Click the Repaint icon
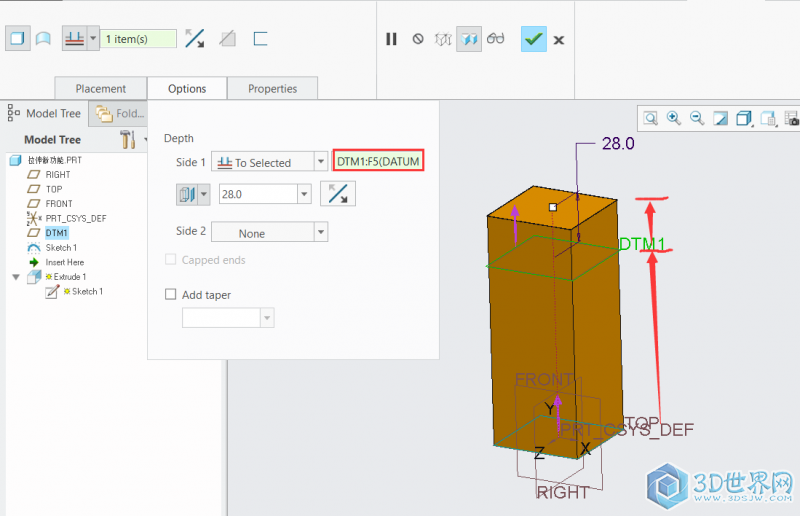This screenshot has width=800, height=516. pos(720,119)
